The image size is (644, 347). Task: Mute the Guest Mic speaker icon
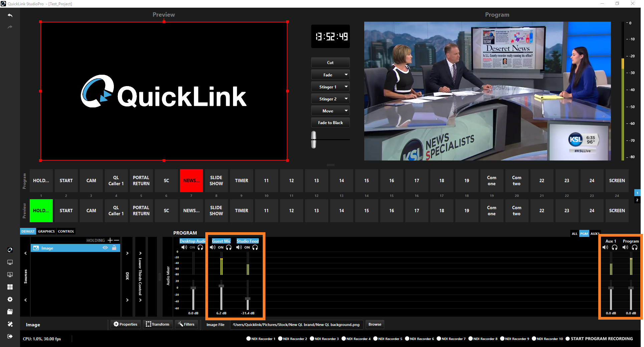[212, 248]
